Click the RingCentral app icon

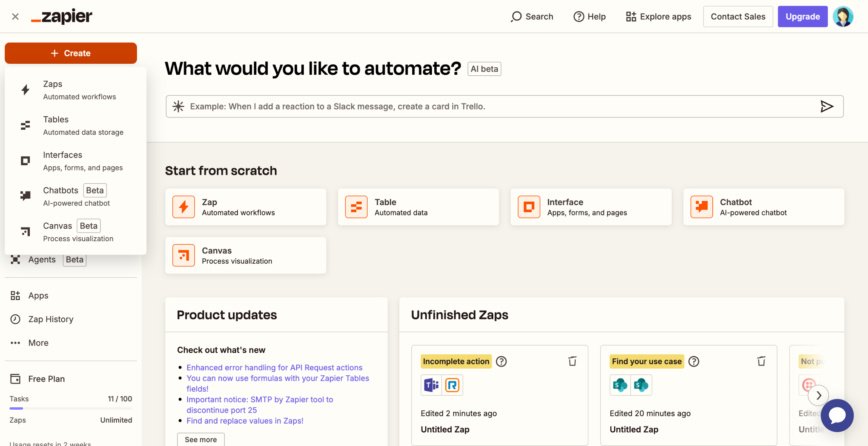452,385
